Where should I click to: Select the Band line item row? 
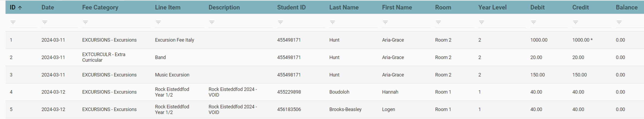[x=160, y=57]
